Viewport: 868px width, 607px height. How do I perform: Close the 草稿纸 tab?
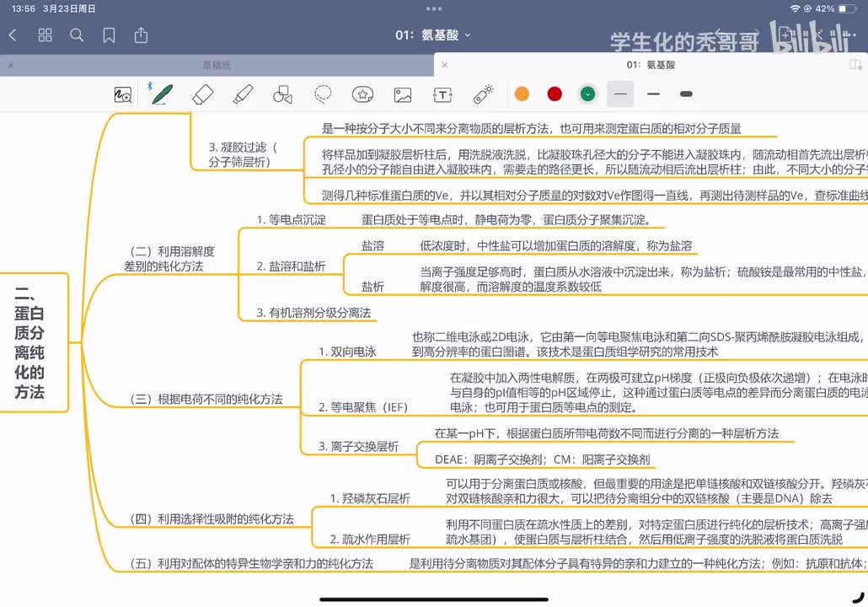click(x=10, y=66)
